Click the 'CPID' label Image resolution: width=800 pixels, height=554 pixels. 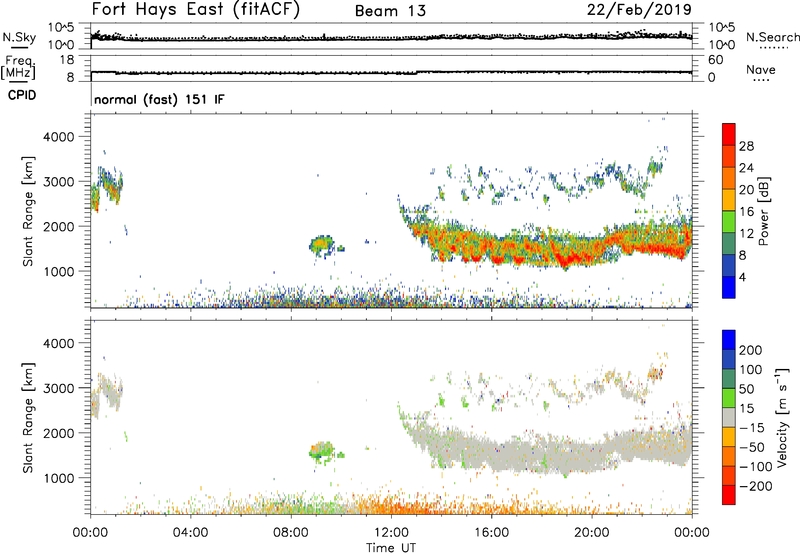click(22, 95)
